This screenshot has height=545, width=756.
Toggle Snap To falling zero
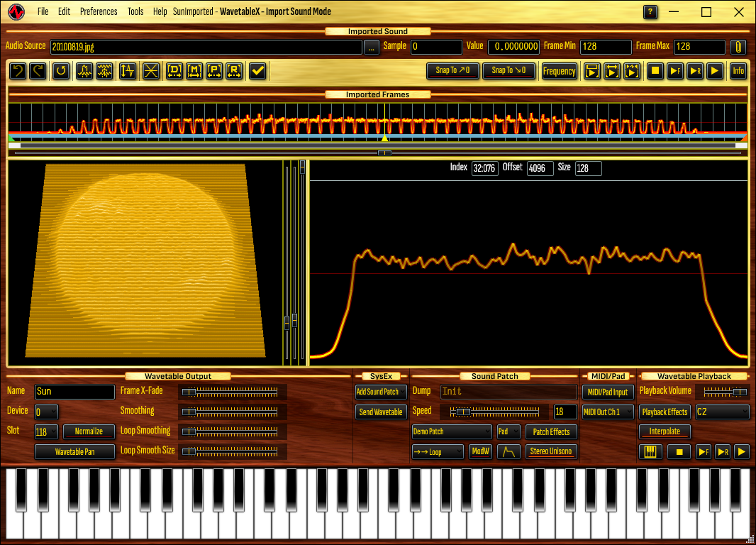coord(508,71)
